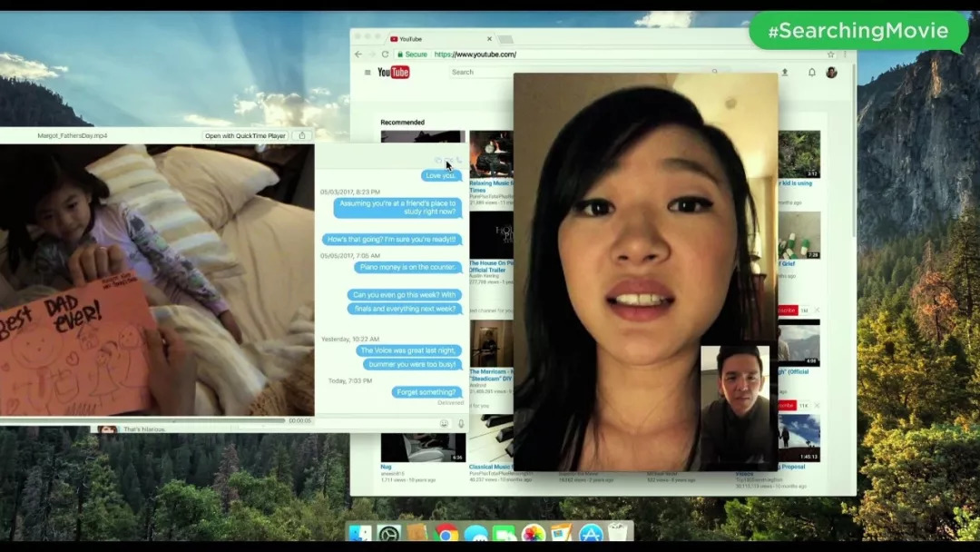Open Messages app in the Dock
Screen dimensions: 980x552
click(x=475, y=534)
